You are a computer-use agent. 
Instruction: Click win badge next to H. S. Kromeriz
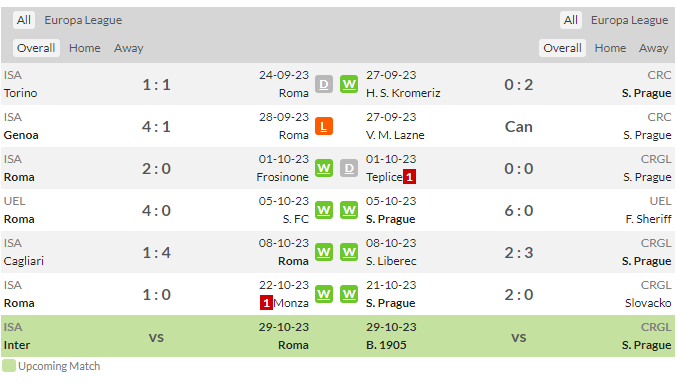coord(349,84)
